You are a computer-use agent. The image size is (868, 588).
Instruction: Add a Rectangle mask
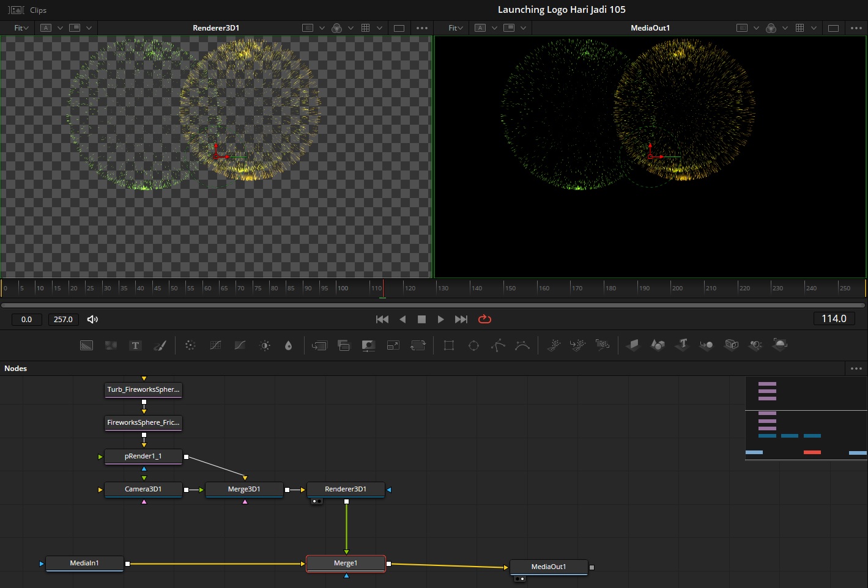click(x=449, y=345)
